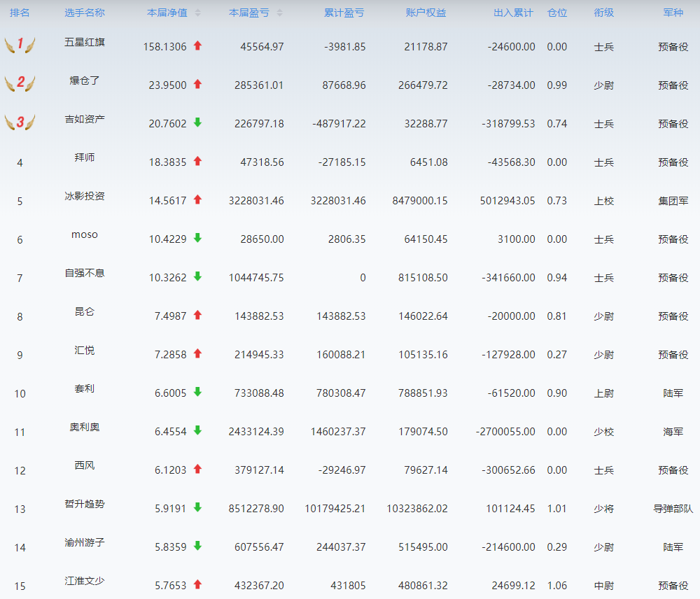
Task: Select net value 158.1306
Action: tap(164, 47)
